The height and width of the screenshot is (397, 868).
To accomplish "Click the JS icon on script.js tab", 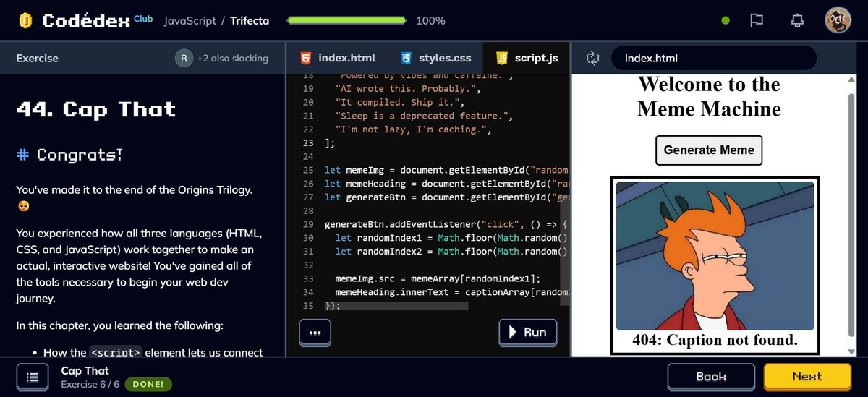I will point(501,58).
